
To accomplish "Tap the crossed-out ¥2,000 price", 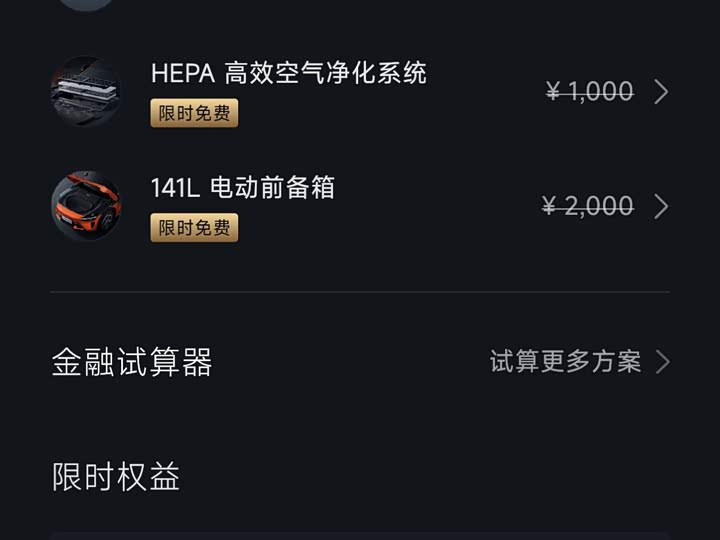I will 588,206.
